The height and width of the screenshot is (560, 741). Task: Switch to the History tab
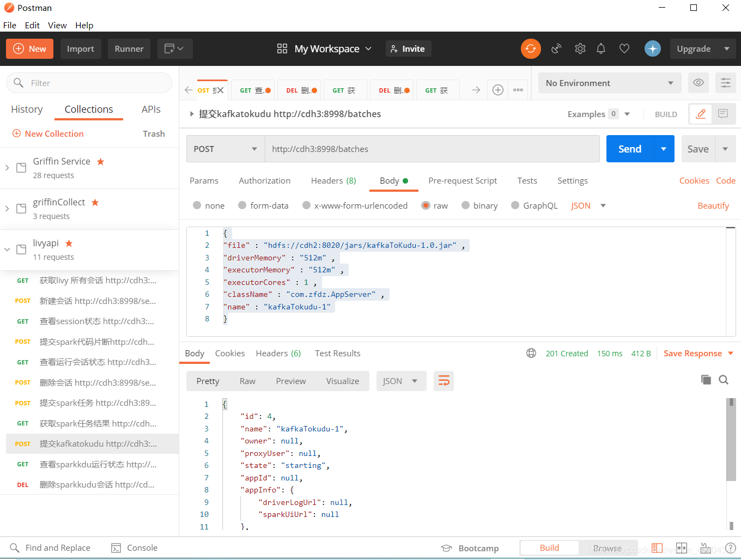tap(27, 109)
